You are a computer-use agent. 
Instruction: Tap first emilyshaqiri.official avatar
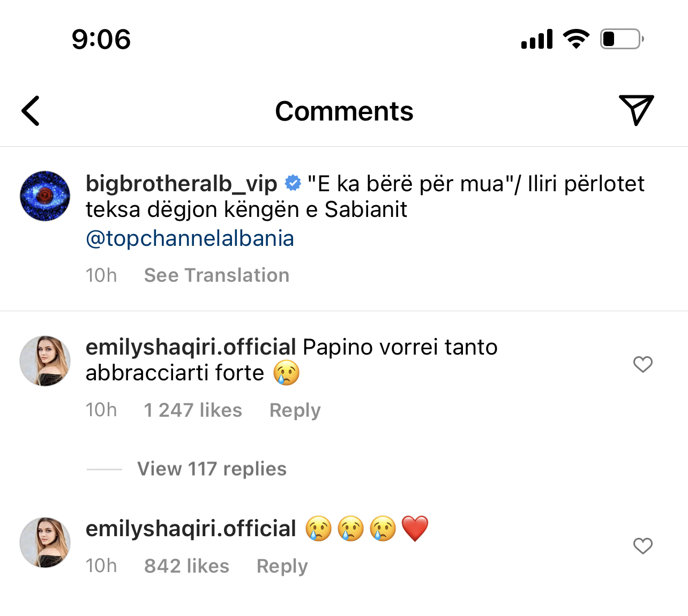(45, 361)
